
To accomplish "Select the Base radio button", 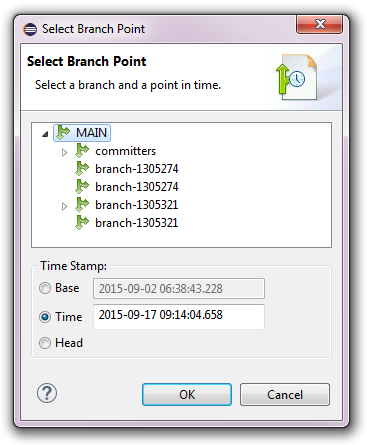I will point(45,288).
